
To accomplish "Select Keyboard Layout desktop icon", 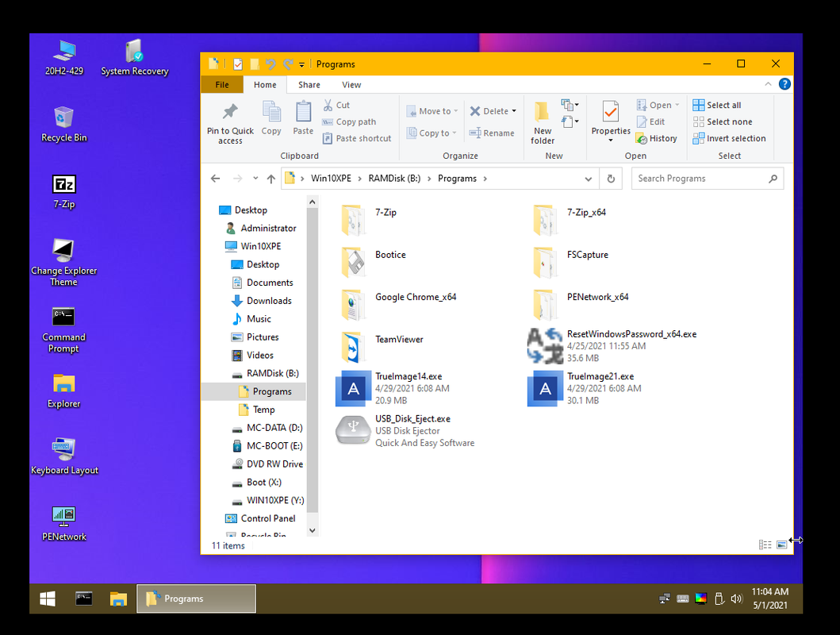I will coord(64,456).
